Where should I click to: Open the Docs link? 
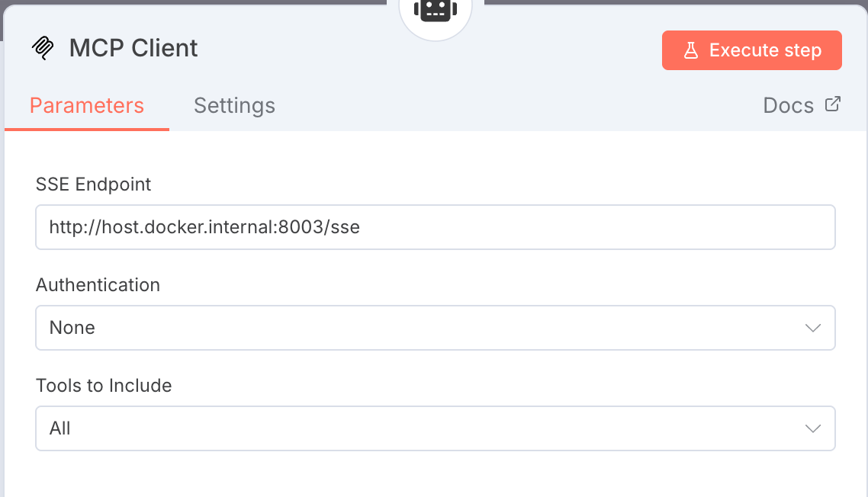(x=789, y=105)
